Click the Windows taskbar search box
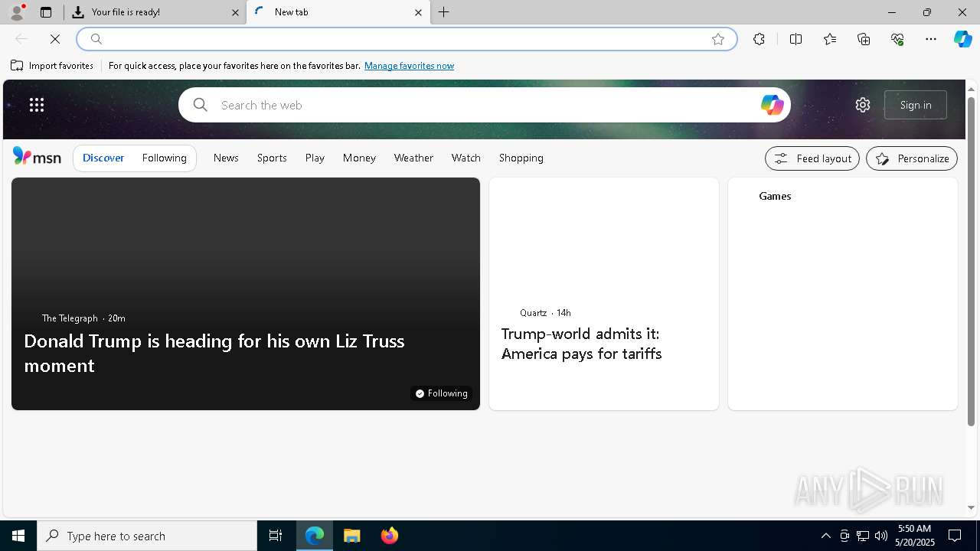Viewport: 980px width, 551px height. pyautogui.click(x=147, y=536)
